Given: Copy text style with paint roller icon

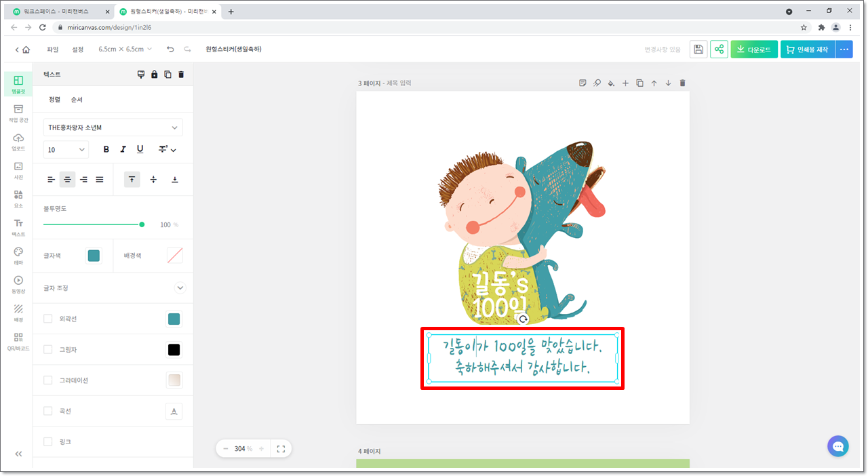Looking at the screenshot, I should click(141, 75).
